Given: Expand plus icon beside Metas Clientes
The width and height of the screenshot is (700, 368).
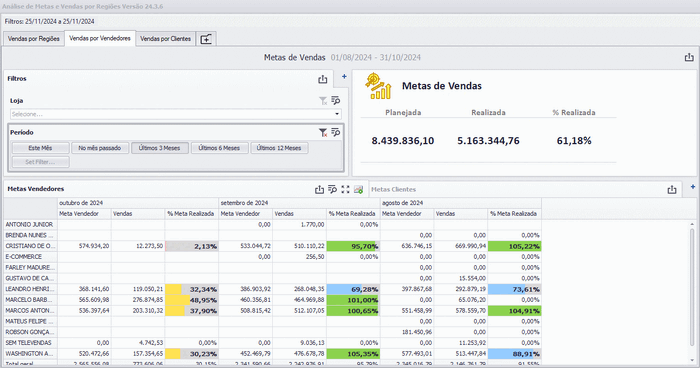Looking at the screenshot, I should tap(693, 187).
